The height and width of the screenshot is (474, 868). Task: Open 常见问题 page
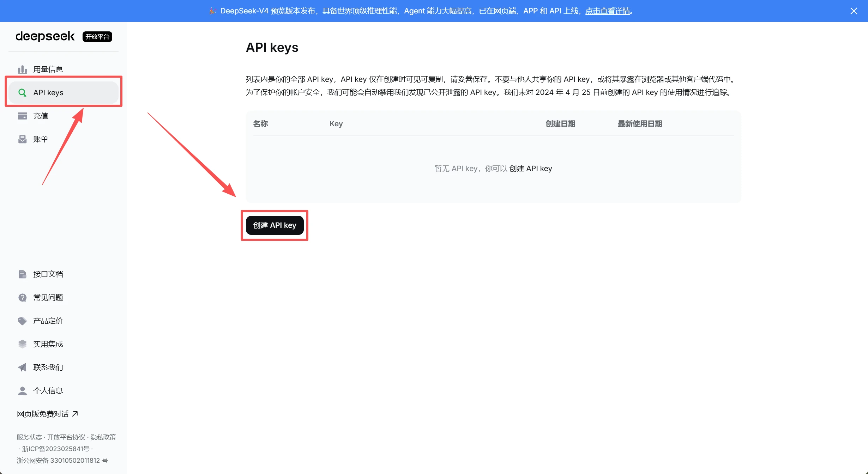tap(63, 297)
